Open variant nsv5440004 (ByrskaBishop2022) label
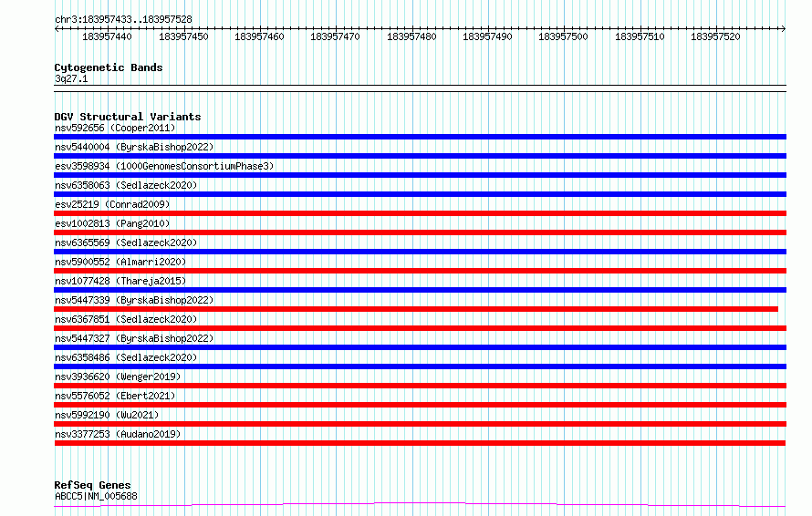This screenshot has width=812, height=516. pos(134,147)
